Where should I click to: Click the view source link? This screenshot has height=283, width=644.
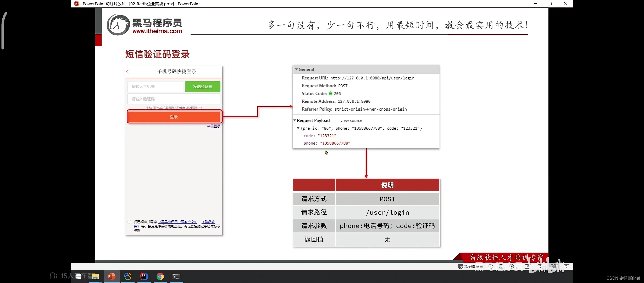[x=351, y=121]
